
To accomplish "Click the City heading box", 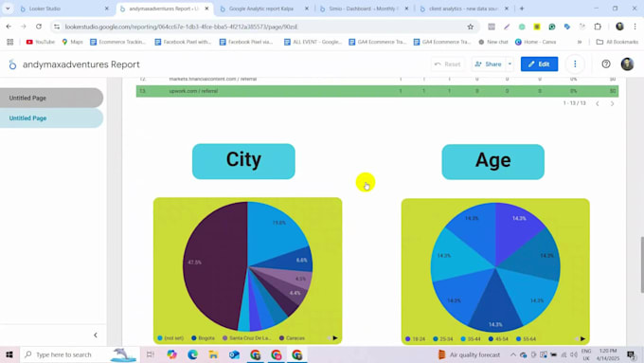I will [243, 161].
